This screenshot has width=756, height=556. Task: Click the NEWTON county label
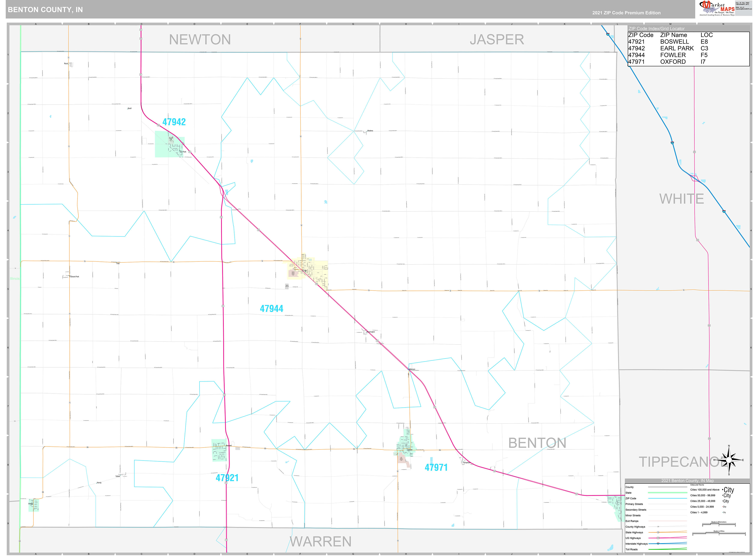[x=200, y=40]
